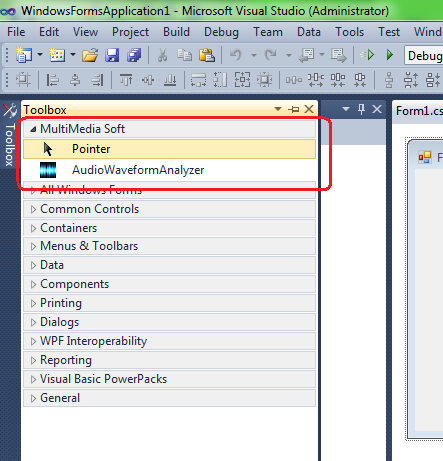Image resolution: width=443 pixels, height=461 pixels.
Task: Click the Navigate Backward icon
Action: (307, 55)
